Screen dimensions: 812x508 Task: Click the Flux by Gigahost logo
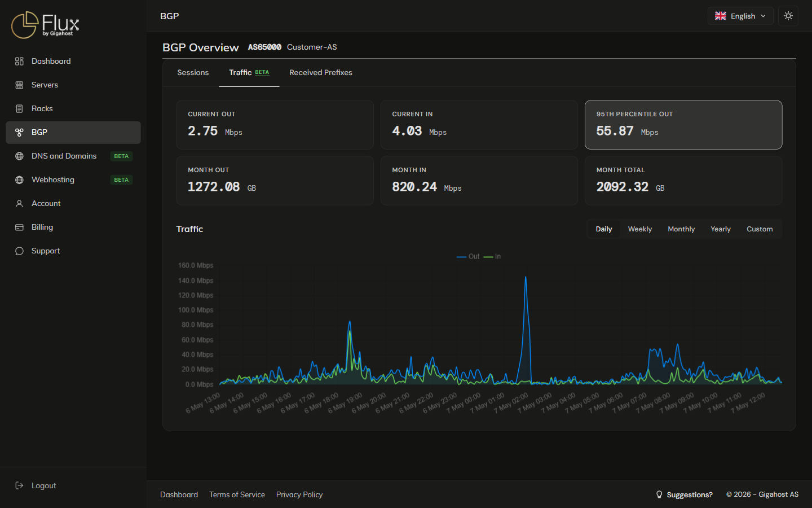[45, 25]
